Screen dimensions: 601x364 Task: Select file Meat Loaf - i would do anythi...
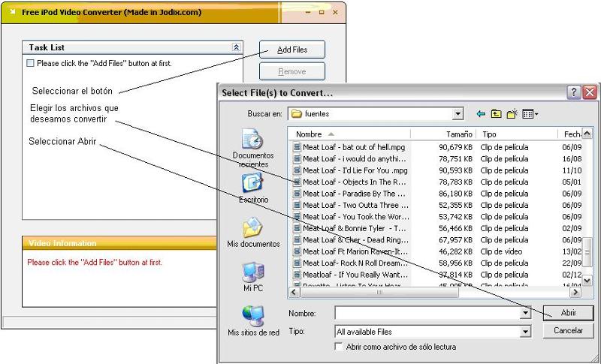tap(355, 159)
